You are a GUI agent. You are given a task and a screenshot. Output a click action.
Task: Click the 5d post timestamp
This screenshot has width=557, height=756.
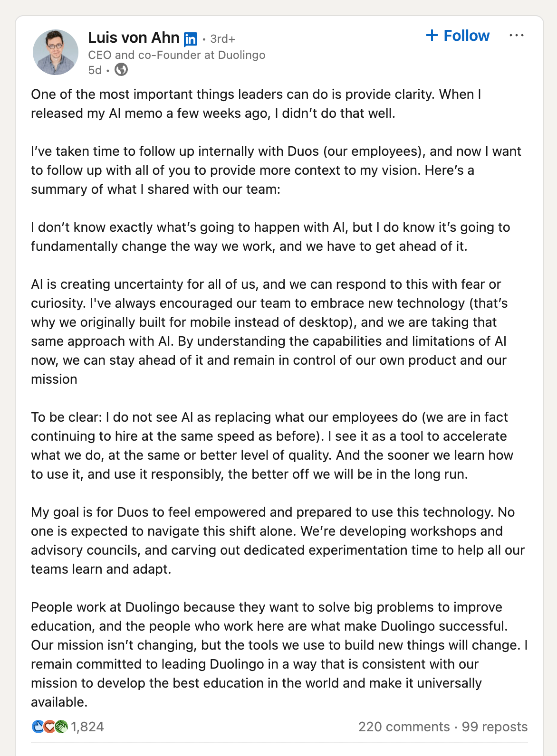[95, 70]
